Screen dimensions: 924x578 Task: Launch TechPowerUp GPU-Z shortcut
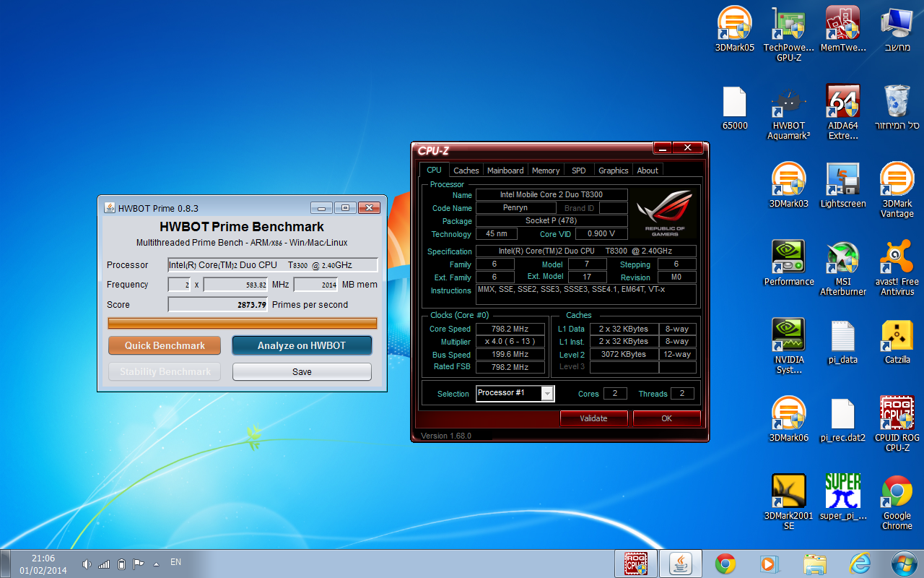click(788, 33)
